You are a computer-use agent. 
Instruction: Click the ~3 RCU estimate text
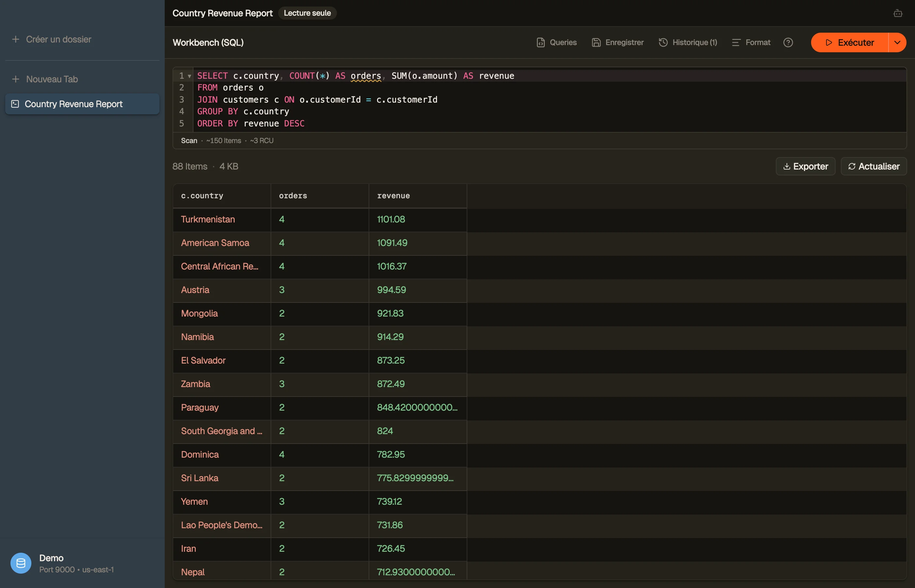click(262, 140)
